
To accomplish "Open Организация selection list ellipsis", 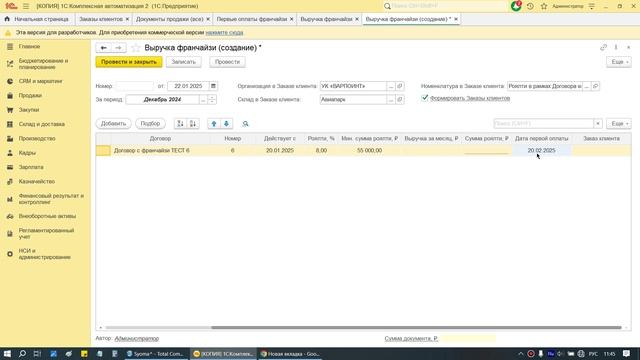I will point(391,86).
